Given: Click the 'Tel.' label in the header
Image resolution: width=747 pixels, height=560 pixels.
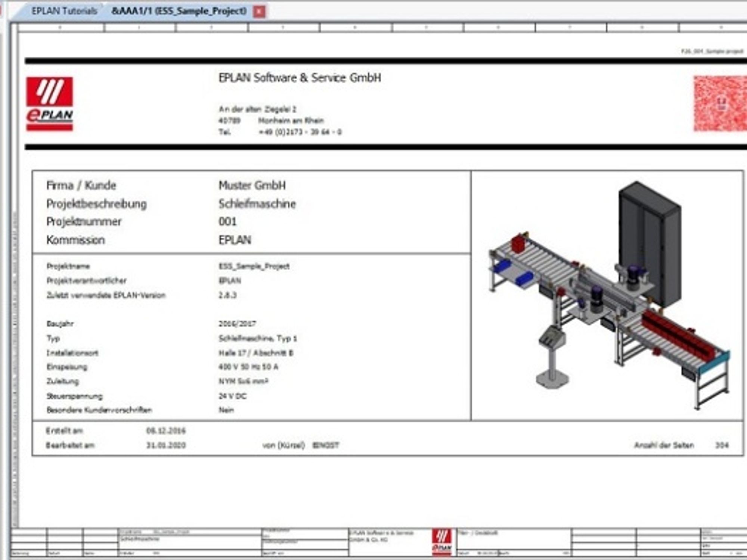Looking at the screenshot, I should point(224,132).
